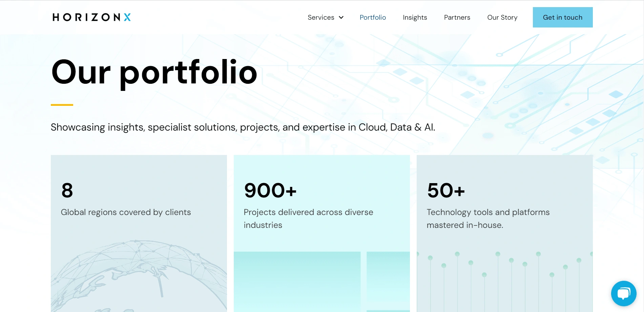Click the '50+' statistic number
This screenshot has width=644, height=312.
click(446, 190)
